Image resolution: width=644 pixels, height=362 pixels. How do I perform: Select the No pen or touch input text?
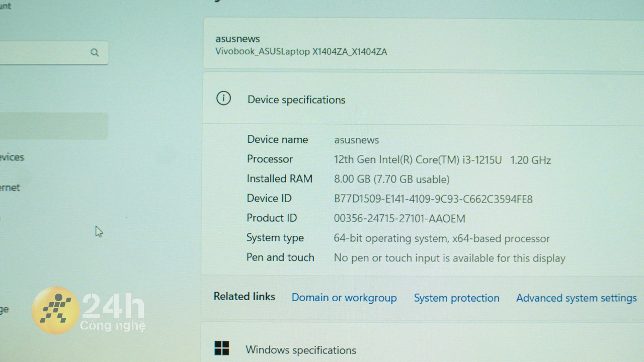tap(450, 258)
